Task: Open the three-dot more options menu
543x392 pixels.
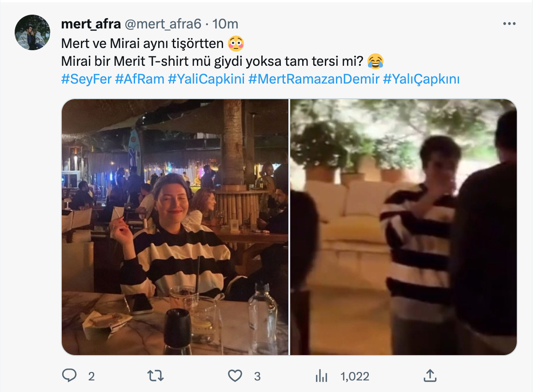Action: pyautogui.click(x=509, y=24)
